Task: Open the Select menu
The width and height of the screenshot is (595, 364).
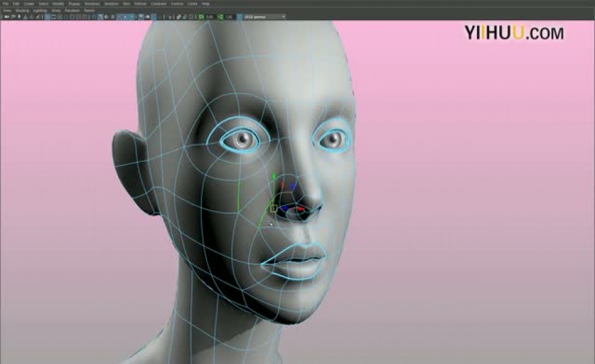Action: click(x=44, y=4)
